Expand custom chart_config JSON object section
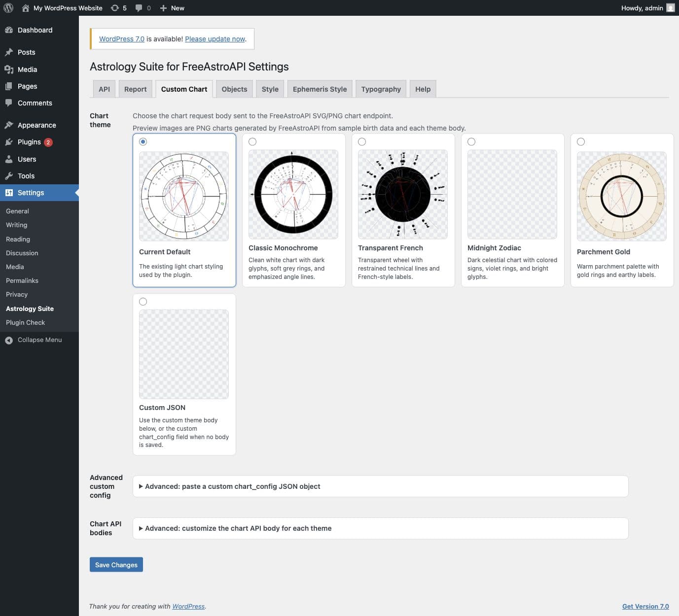This screenshot has width=679, height=616. point(380,486)
